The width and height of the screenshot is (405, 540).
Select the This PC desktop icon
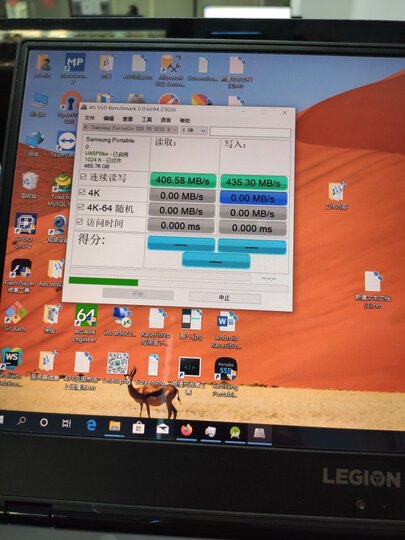coord(39,104)
